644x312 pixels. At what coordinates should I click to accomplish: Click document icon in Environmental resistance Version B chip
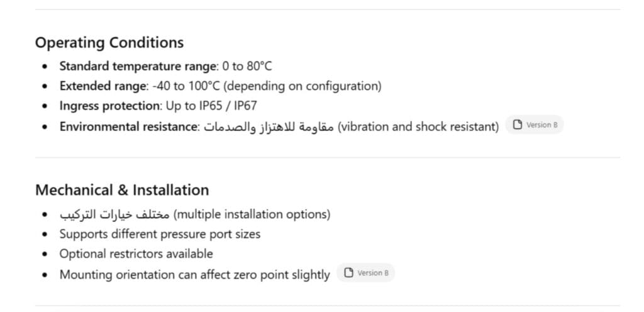(x=518, y=125)
